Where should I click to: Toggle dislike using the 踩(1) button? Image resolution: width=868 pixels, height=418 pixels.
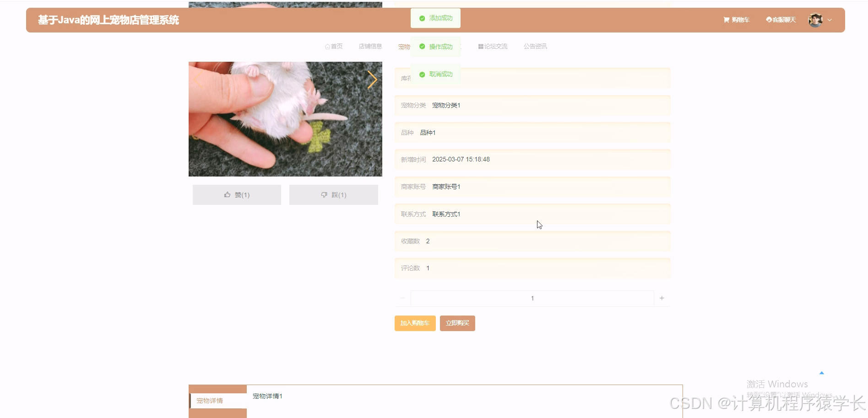[333, 194]
